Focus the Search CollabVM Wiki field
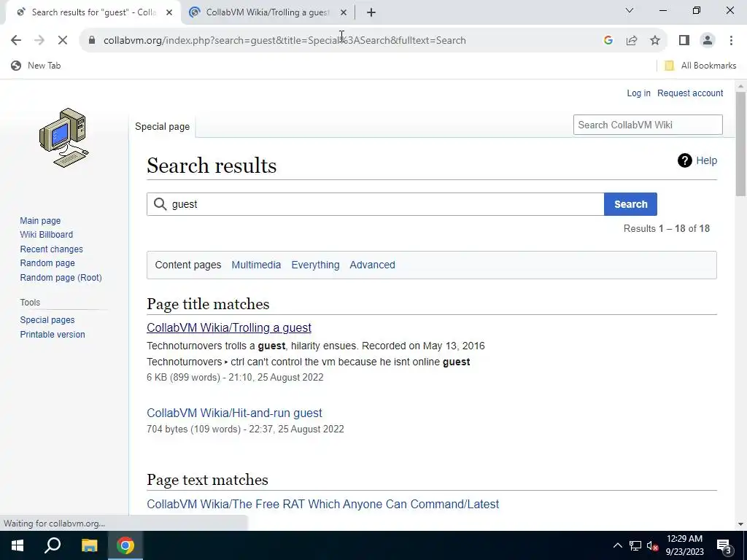This screenshot has height=560, width=747. (x=648, y=125)
